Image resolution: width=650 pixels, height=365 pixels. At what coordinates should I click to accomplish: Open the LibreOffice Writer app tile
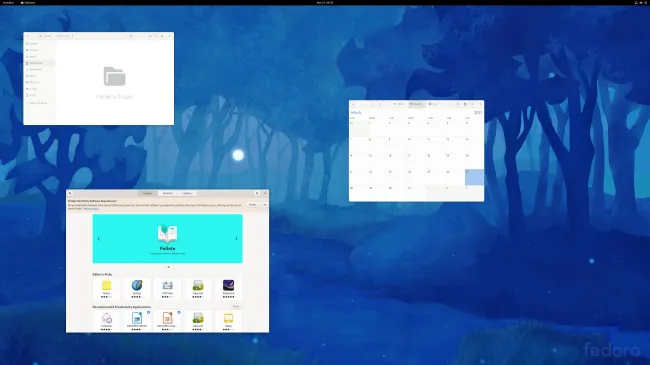137,320
